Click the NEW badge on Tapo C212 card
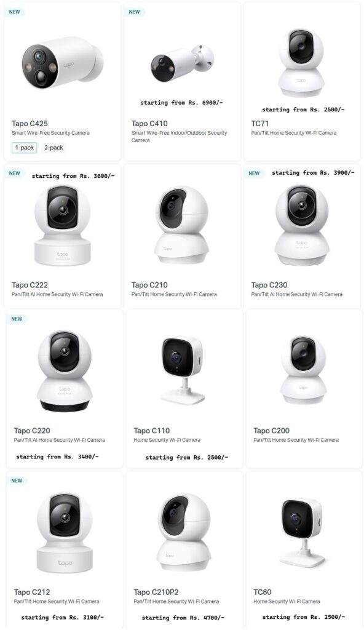This screenshot has height=630, width=364. pos(17,480)
